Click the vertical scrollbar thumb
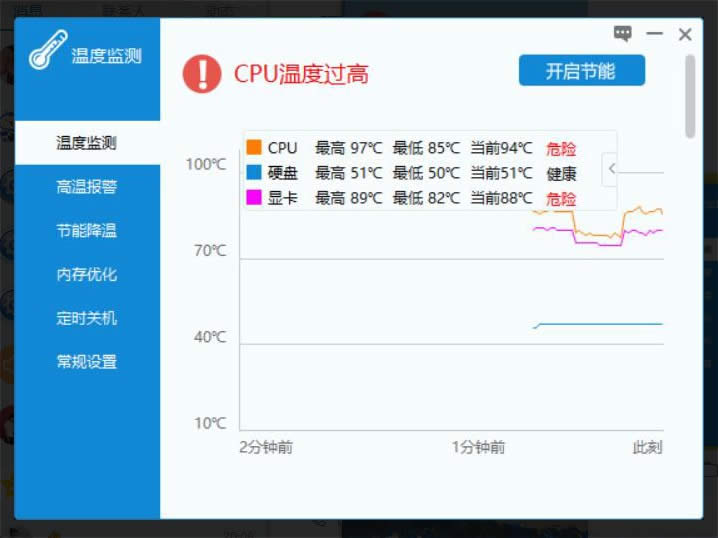Screen dimensions: 718x538 point(690,96)
